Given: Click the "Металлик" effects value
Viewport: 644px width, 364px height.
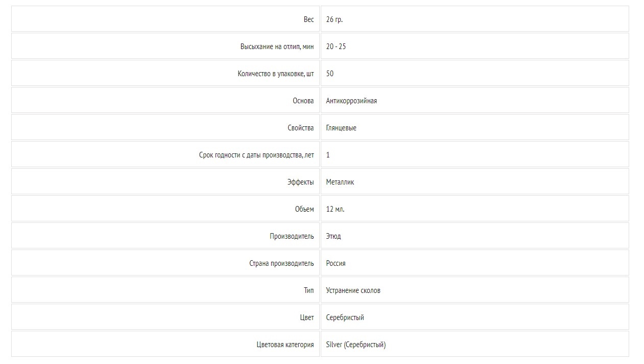Looking at the screenshot, I should 340,182.
